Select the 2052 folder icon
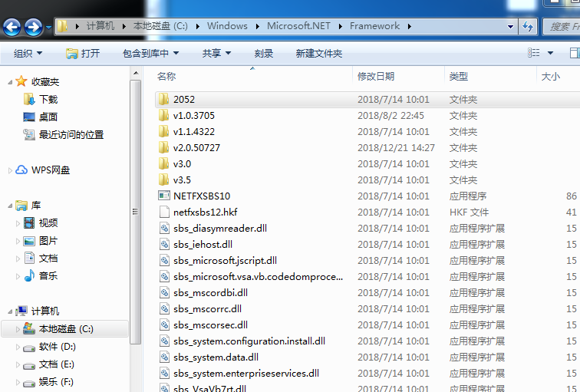The width and height of the screenshot is (580, 392). pyautogui.click(x=163, y=99)
